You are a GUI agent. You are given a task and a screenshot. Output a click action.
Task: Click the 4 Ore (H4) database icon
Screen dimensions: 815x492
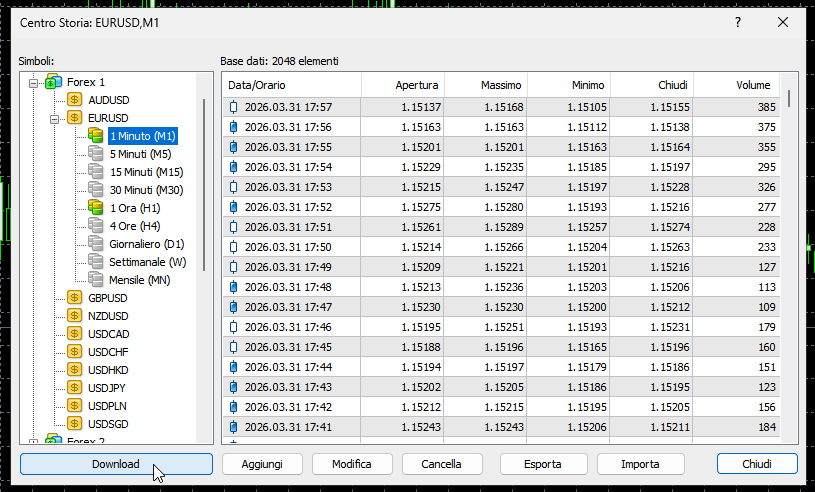point(96,225)
